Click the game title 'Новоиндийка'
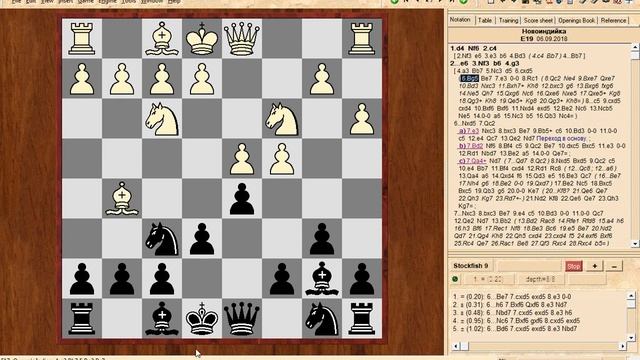640x360 pixels. point(544,31)
